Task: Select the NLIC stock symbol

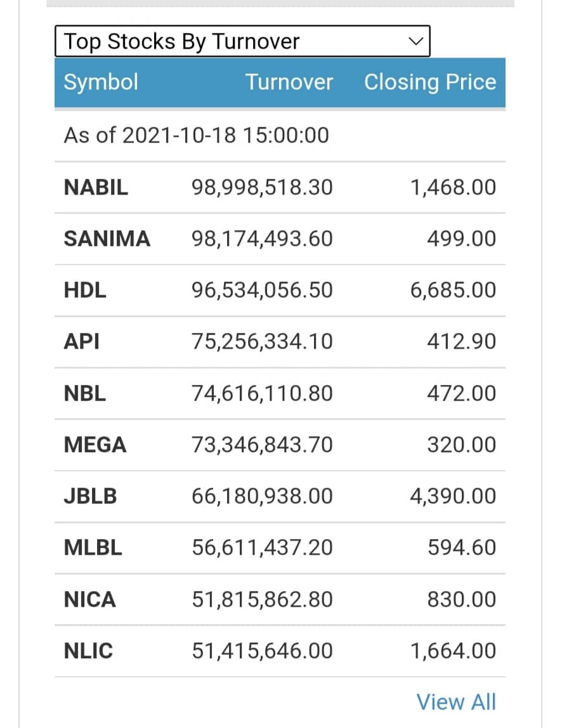Action: coord(88,651)
